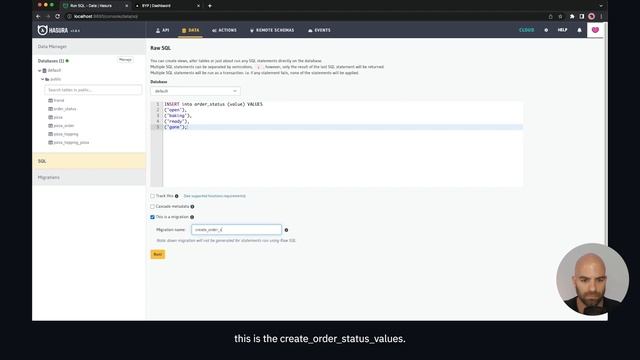Click the Manage databases button
The width and height of the screenshot is (640, 360).
[x=125, y=60]
